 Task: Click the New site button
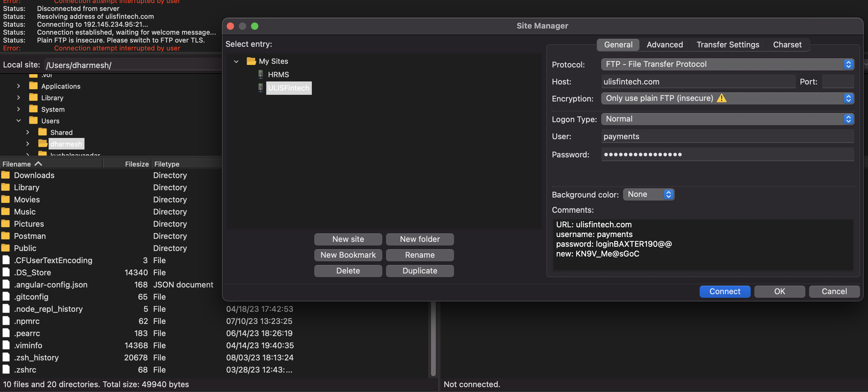tap(348, 239)
